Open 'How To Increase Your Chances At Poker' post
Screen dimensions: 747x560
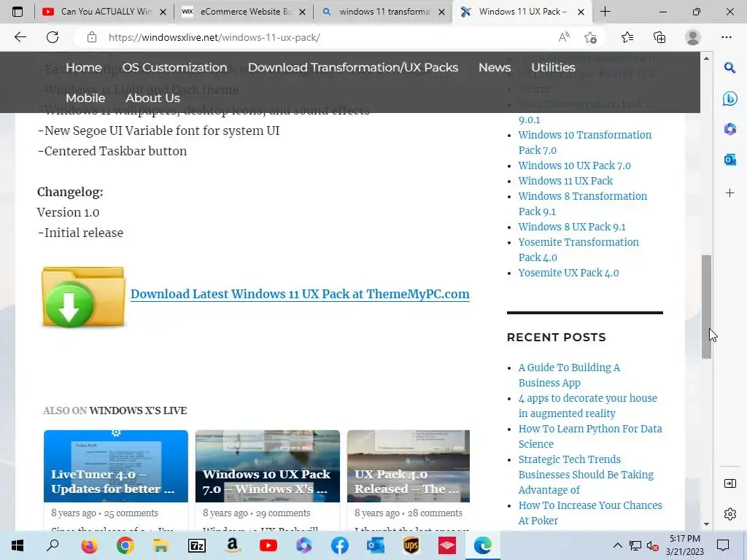tap(589, 513)
